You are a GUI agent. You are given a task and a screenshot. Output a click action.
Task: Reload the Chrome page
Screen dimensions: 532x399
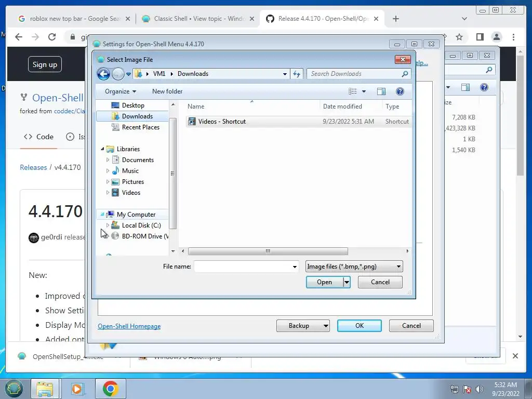(52, 37)
